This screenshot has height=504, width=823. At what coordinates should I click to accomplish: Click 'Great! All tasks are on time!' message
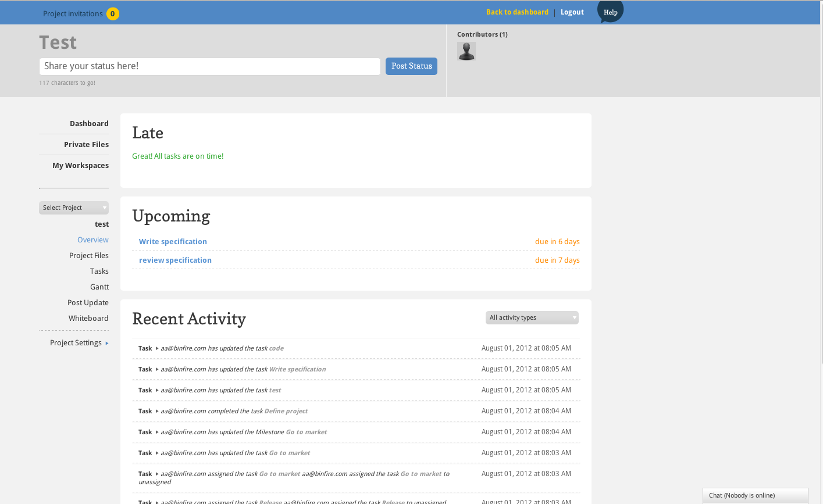click(178, 156)
